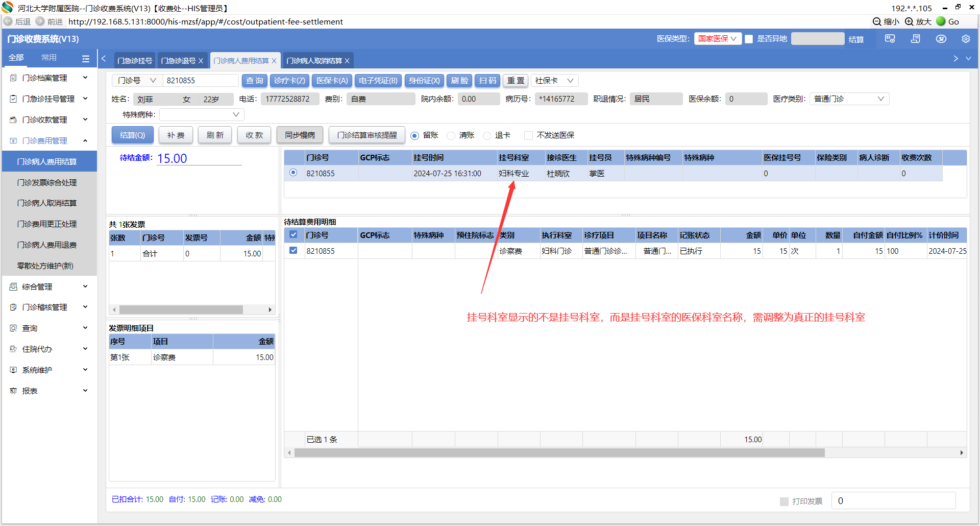Click the 门诊号 number input field

tap(201, 81)
